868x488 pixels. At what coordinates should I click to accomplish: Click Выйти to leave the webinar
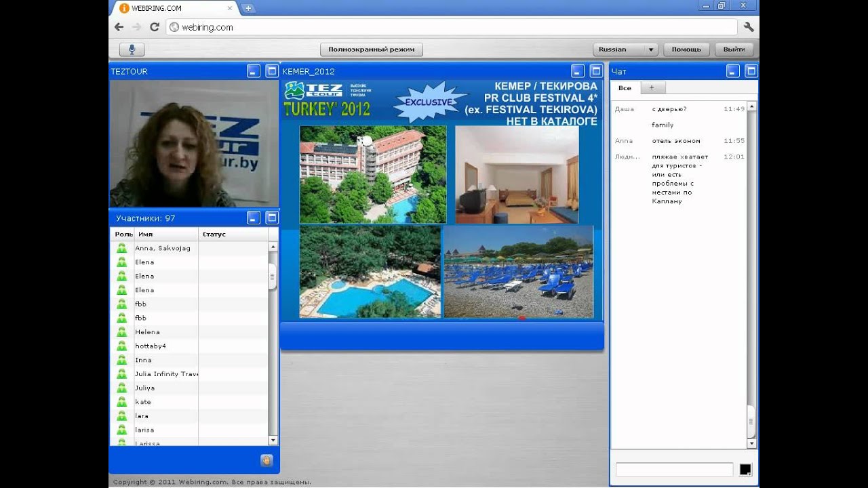(734, 49)
